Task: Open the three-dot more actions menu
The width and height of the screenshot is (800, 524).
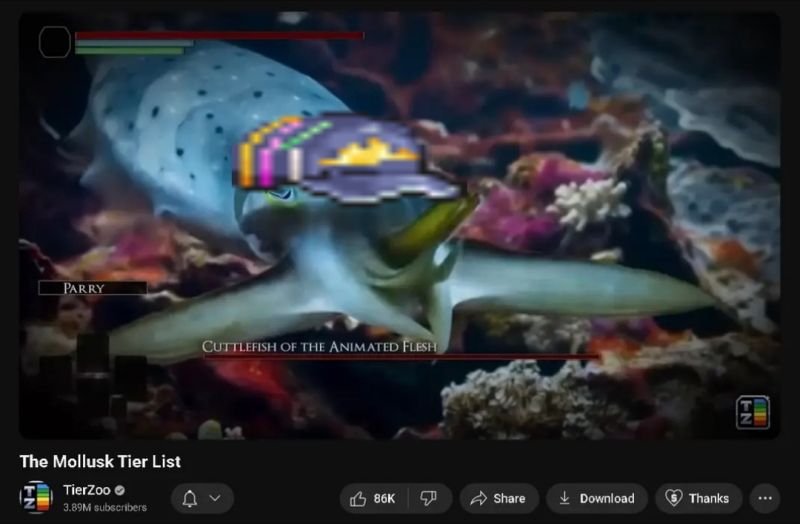Action: click(765, 498)
